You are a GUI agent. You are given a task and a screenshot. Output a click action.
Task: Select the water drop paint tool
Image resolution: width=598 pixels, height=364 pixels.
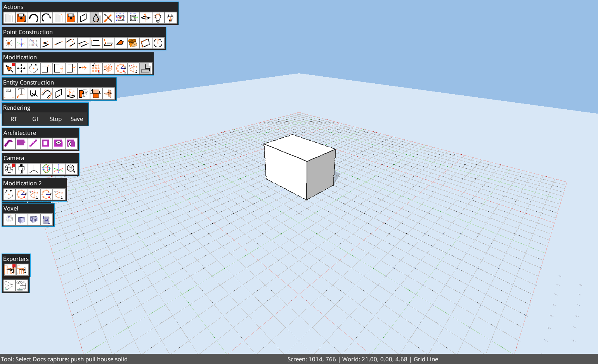tap(96, 18)
